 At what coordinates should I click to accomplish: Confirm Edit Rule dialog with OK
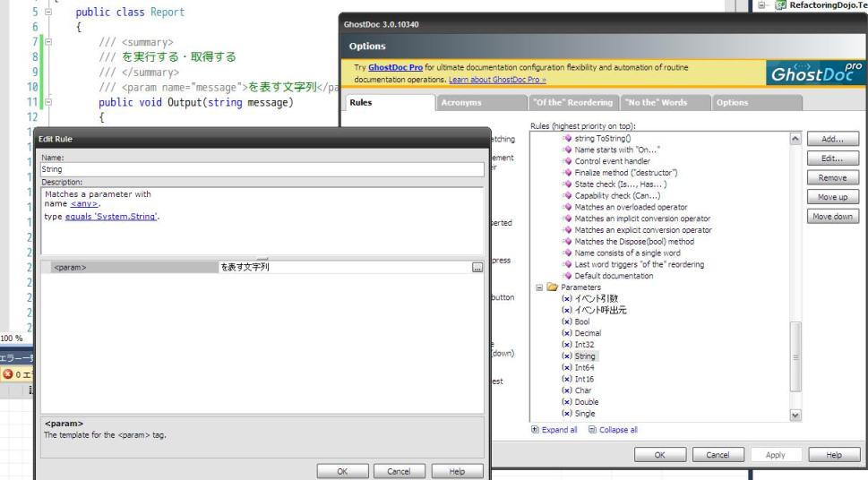click(x=343, y=472)
